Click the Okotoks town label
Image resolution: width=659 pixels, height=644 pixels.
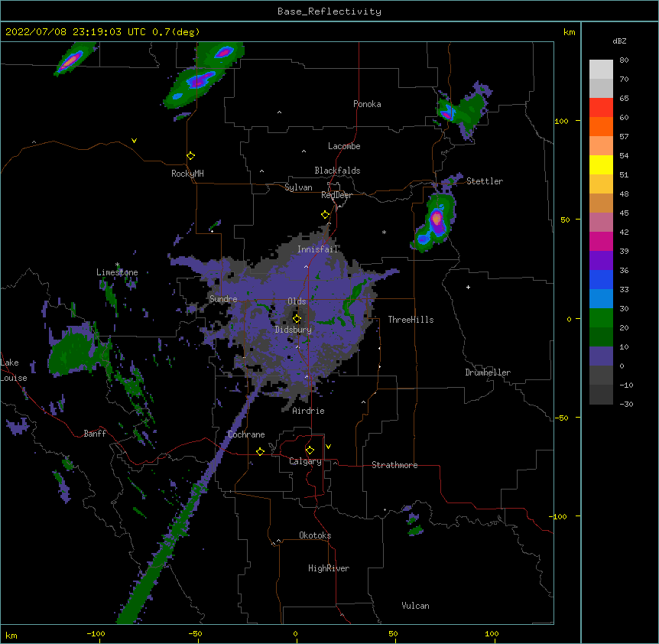(x=315, y=535)
